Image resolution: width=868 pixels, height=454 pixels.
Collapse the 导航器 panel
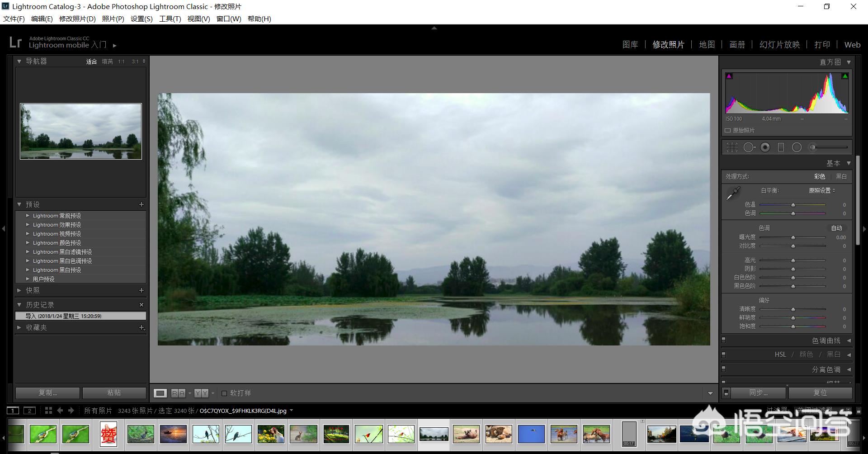point(19,61)
